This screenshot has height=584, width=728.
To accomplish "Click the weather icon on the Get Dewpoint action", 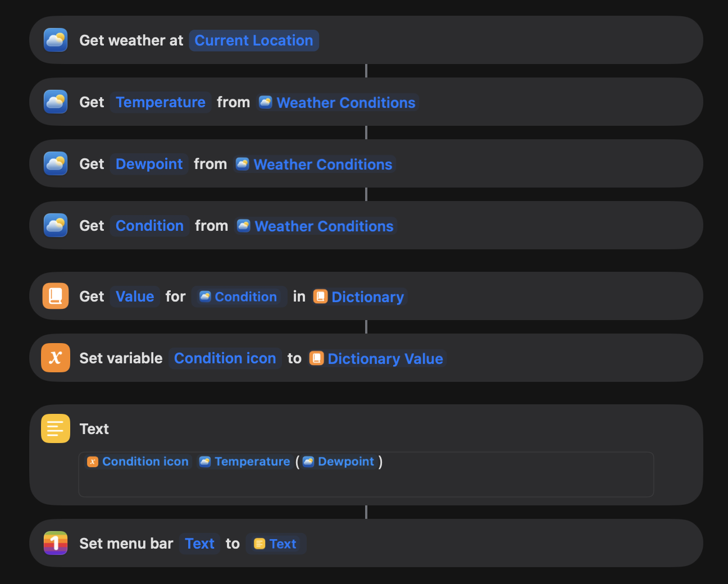I will pyautogui.click(x=56, y=163).
